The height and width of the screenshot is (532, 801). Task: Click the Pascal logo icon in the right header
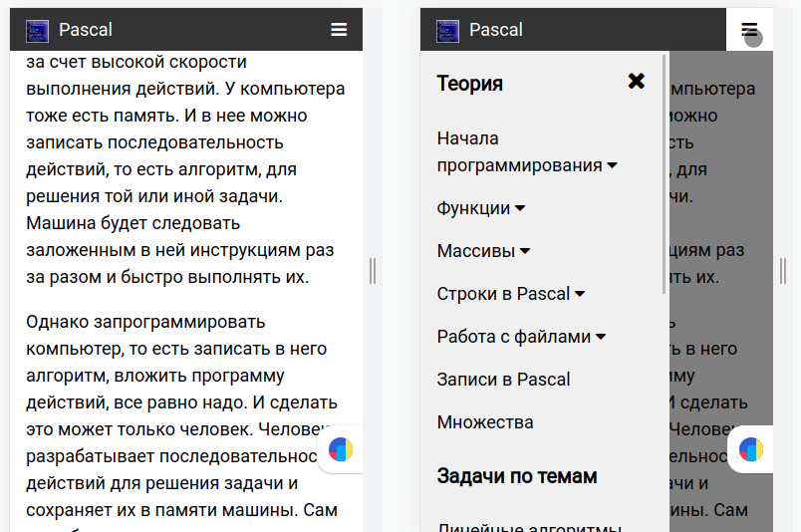tap(448, 31)
